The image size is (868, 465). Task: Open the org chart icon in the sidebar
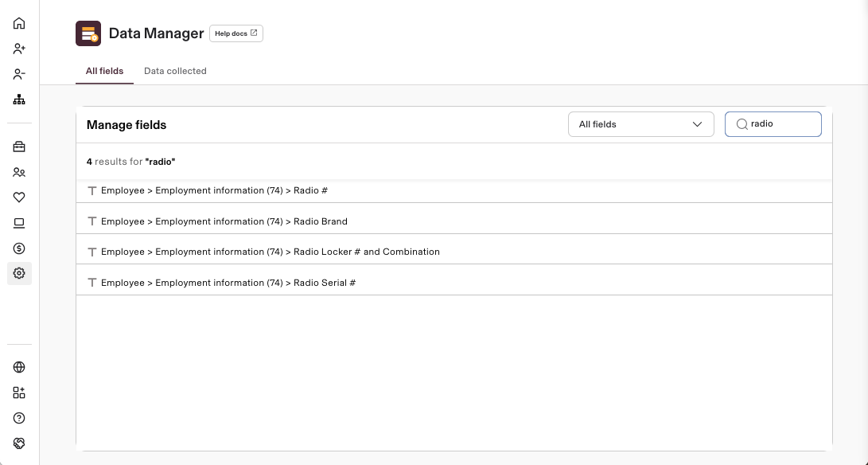point(19,100)
